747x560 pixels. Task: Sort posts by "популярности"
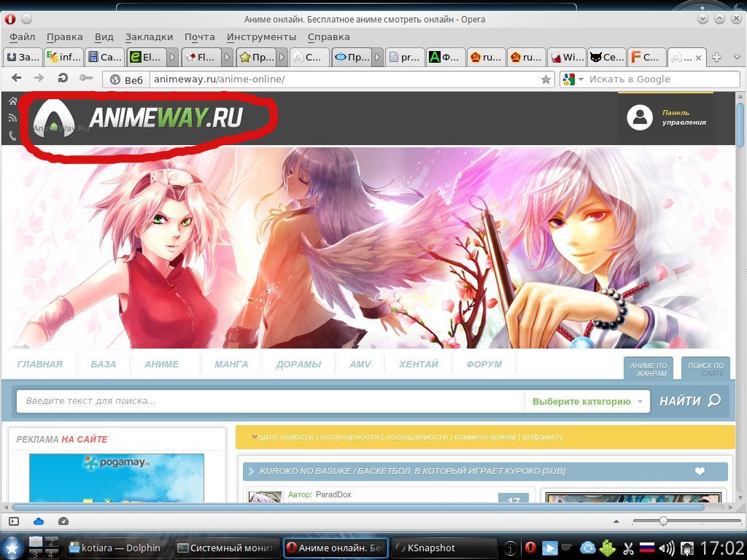point(349,437)
